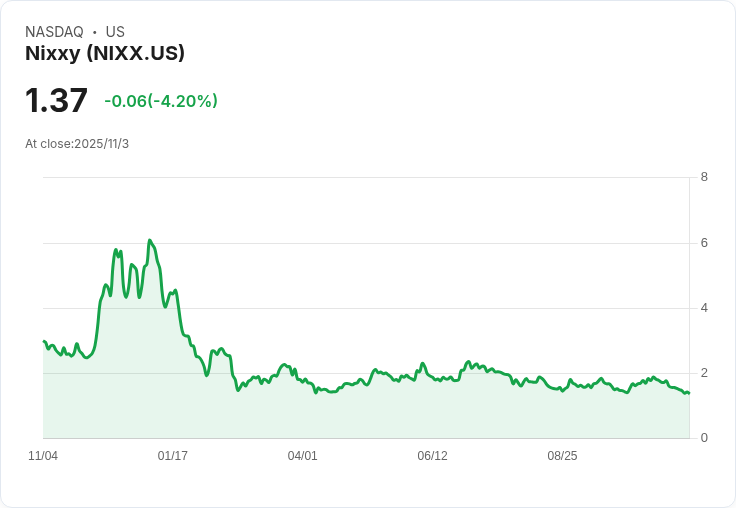This screenshot has height=508, width=736.
Task: Click the US market label
Action: tap(115, 32)
